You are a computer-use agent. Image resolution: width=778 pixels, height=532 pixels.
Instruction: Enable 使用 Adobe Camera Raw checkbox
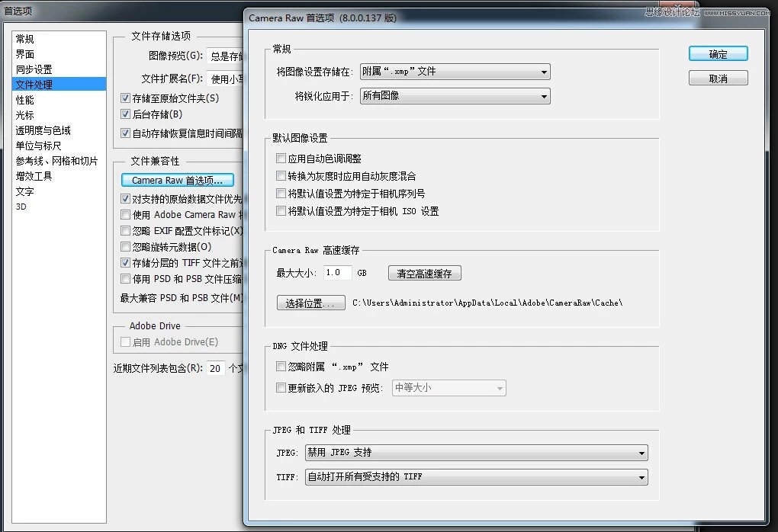click(126, 215)
